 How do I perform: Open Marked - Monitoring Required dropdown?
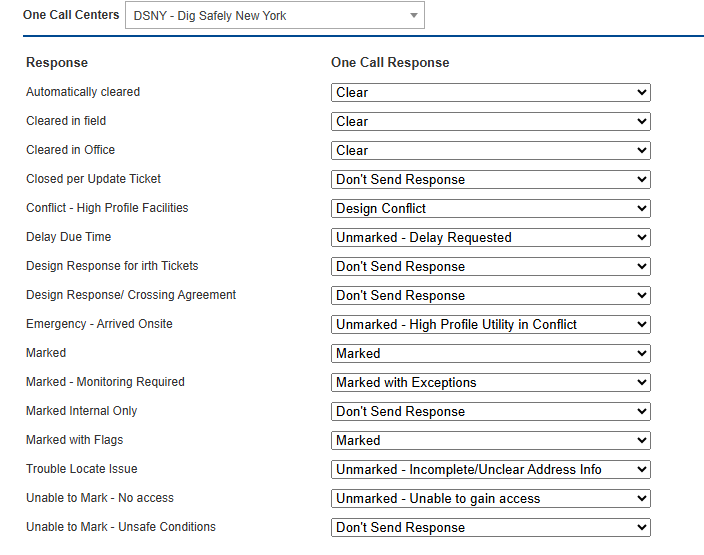pyautogui.click(x=491, y=383)
